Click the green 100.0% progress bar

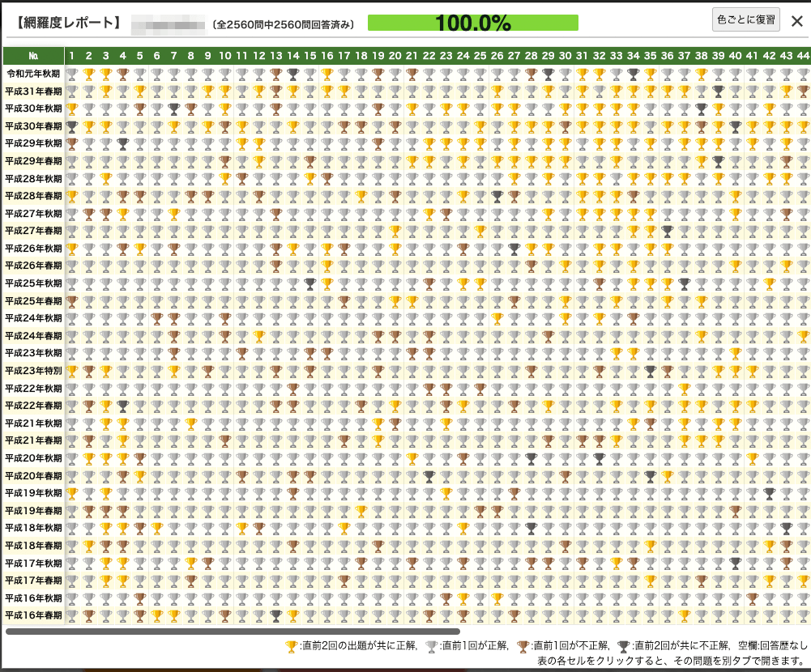pos(472,23)
